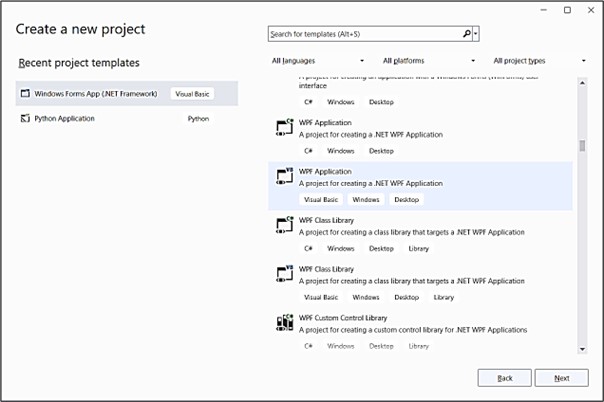The height and width of the screenshot is (402, 604).
Task: Click the WPF Custom Control Library icon
Action: pyautogui.click(x=285, y=322)
